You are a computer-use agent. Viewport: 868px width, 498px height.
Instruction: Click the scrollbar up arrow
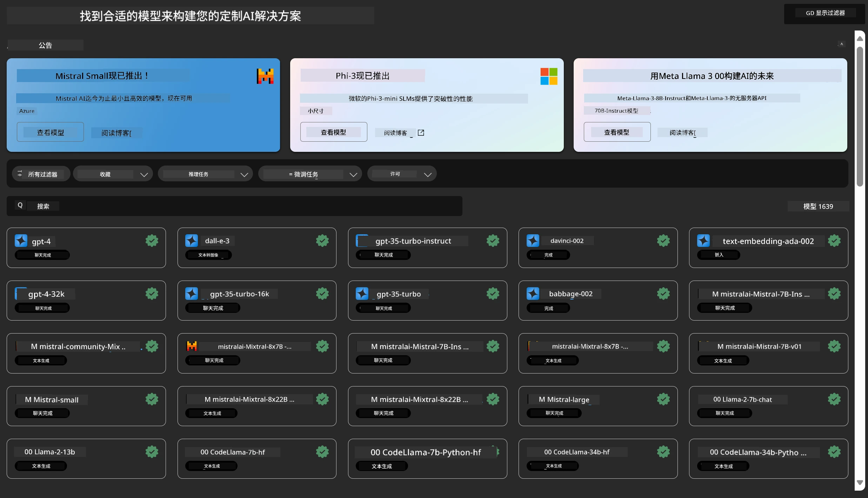point(860,38)
